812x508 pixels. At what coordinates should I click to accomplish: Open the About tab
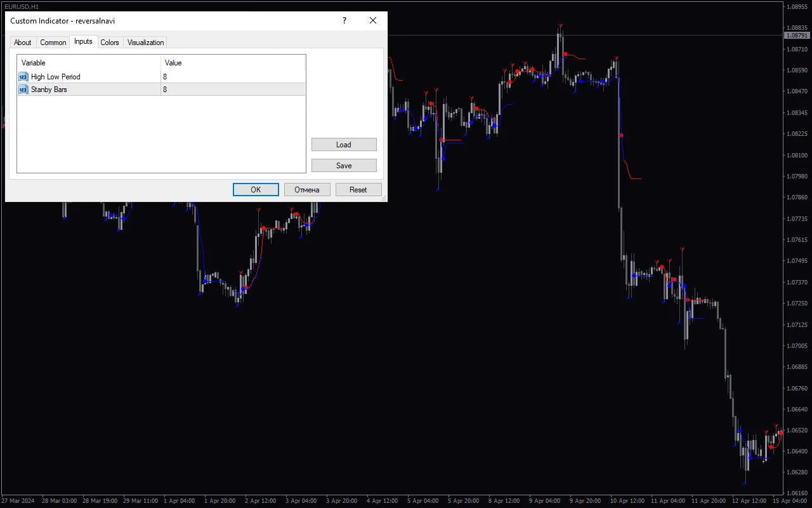click(x=23, y=42)
